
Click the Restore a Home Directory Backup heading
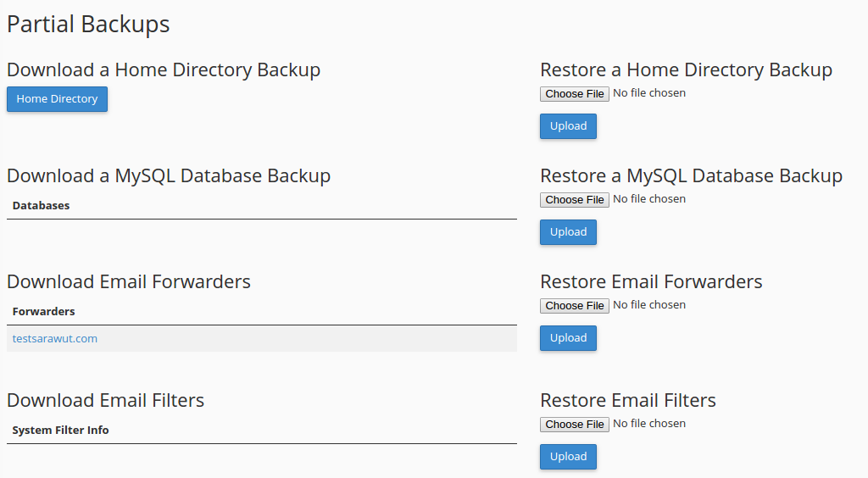[686, 70]
